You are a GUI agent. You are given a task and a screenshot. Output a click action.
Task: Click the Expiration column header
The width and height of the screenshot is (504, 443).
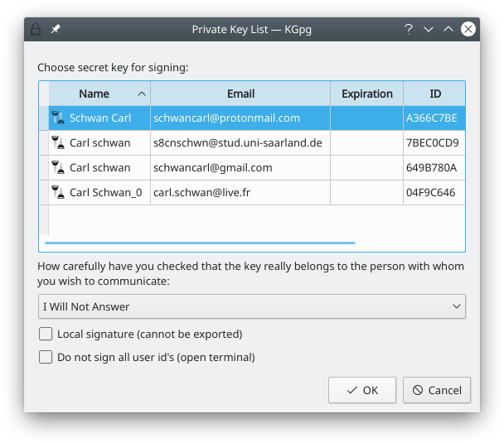366,94
